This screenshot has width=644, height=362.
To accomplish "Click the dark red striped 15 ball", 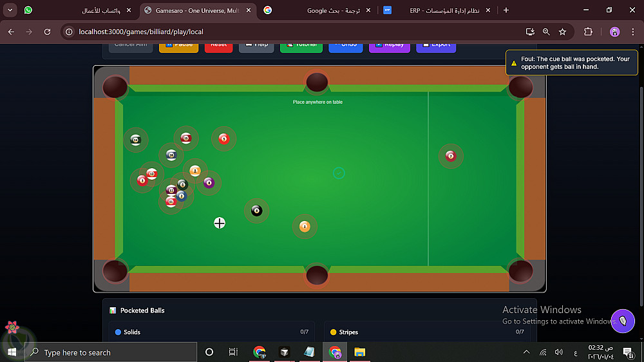I will click(x=186, y=138).
